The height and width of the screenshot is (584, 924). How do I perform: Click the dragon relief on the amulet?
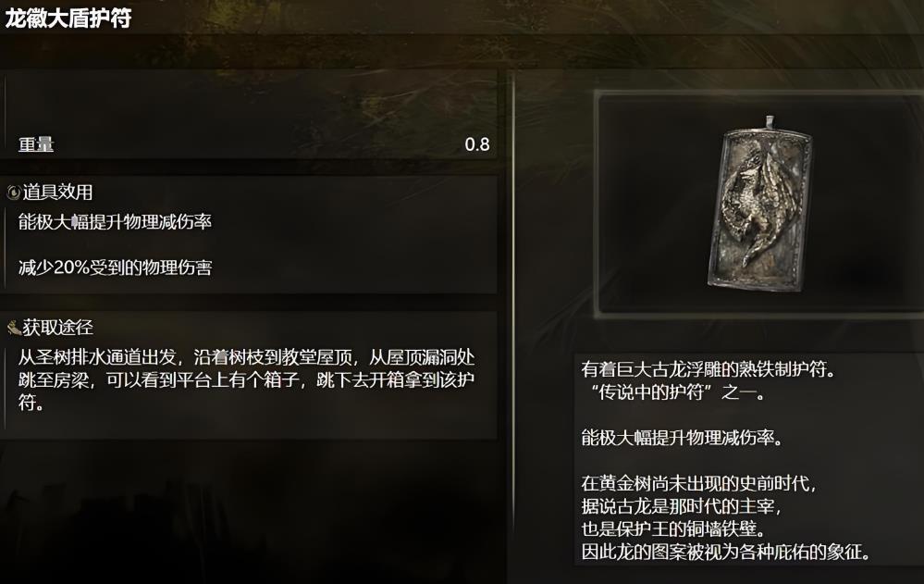(758, 204)
